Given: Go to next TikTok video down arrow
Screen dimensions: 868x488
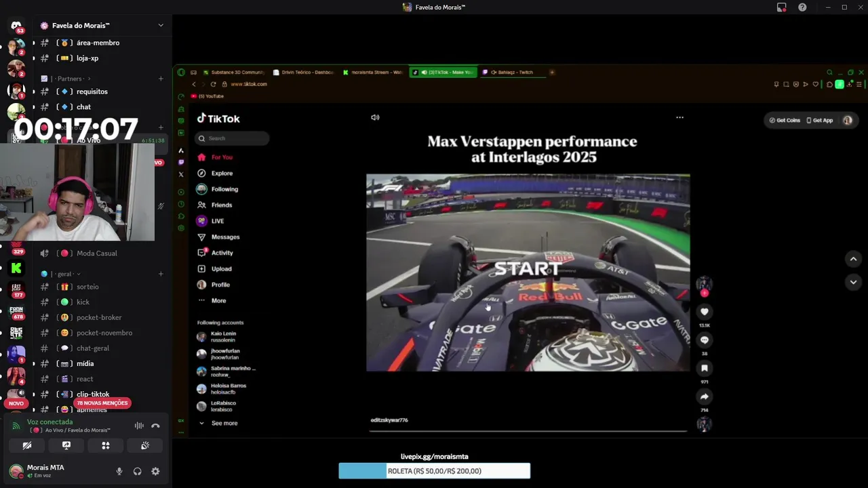Looking at the screenshot, I should click(853, 282).
